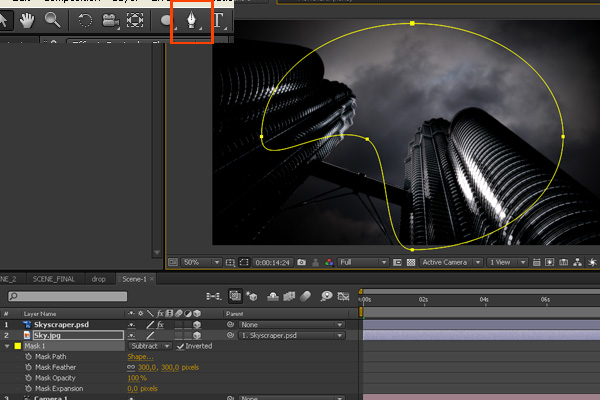Toggle Frame Blending for timeline

click(289, 296)
